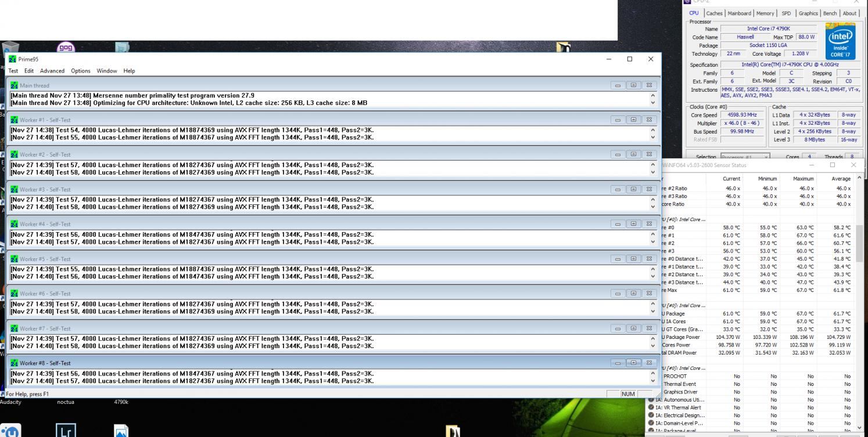Click the HWiNFO sensor list scroll-down arrow
This screenshot has width=868, height=437.
860,427
